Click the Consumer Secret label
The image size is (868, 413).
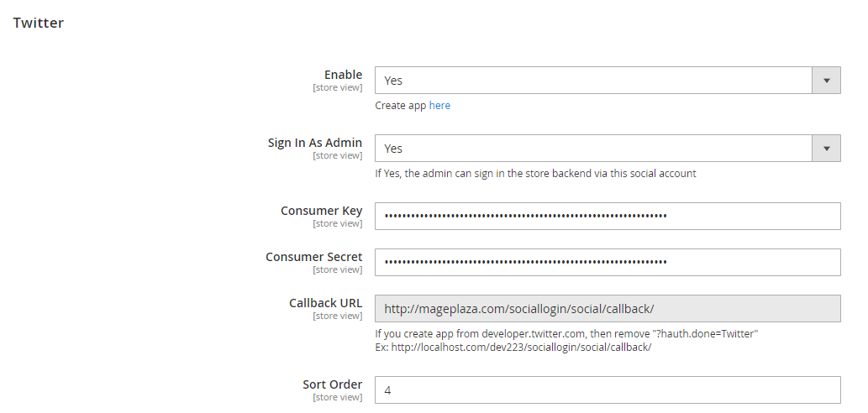point(314,257)
